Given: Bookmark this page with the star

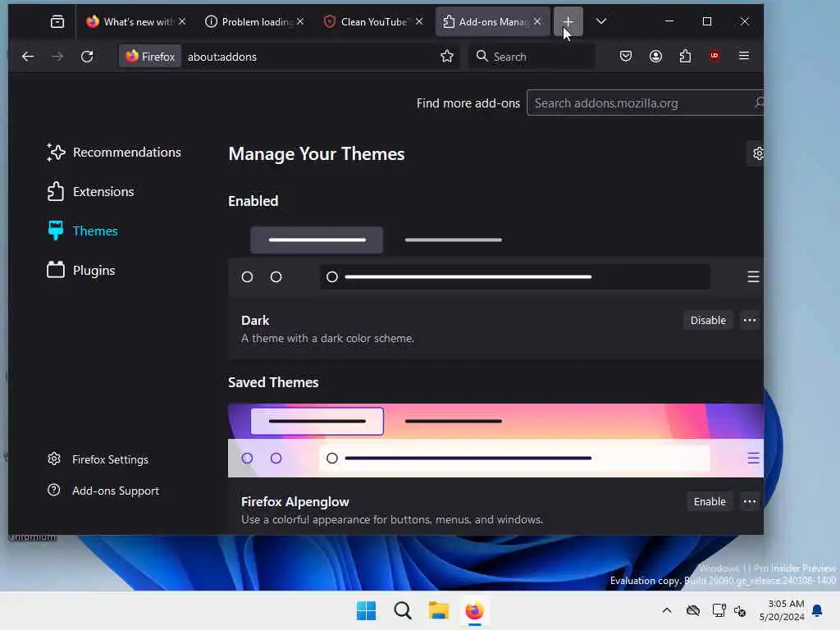Looking at the screenshot, I should (447, 57).
